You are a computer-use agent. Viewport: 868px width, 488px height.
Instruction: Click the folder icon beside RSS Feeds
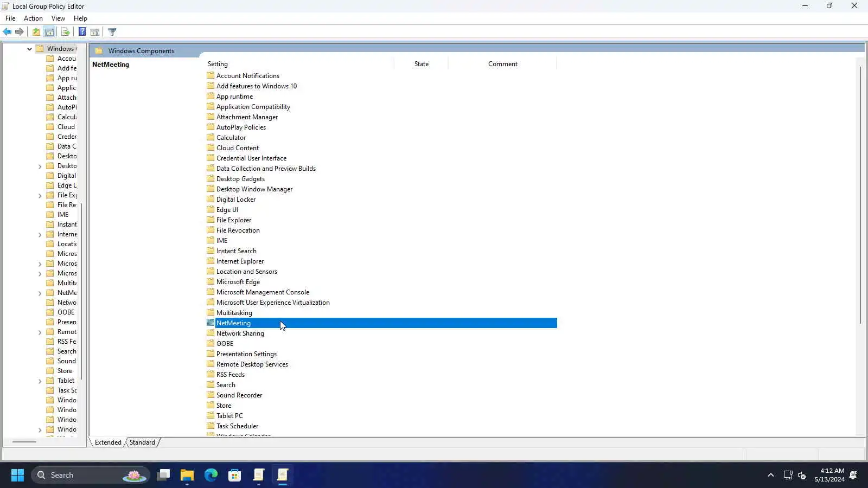click(210, 374)
